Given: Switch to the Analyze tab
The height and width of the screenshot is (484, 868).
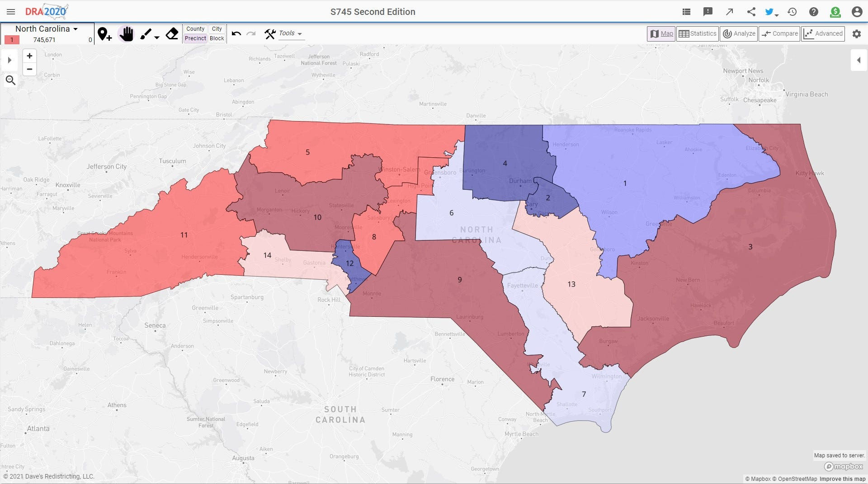Looking at the screenshot, I should [739, 33].
